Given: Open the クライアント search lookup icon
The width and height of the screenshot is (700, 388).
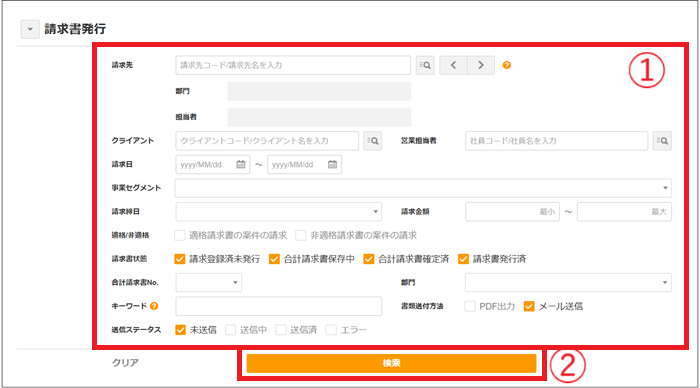Looking at the screenshot, I should pyautogui.click(x=372, y=141).
